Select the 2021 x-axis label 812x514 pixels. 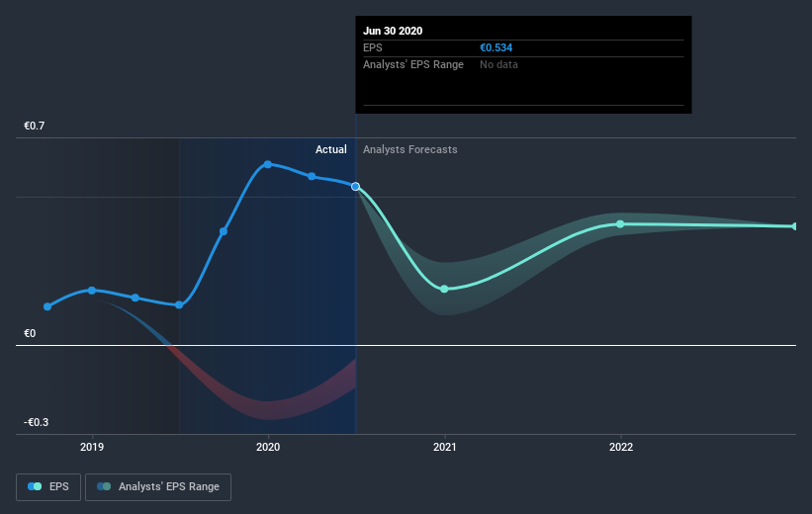coord(445,447)
